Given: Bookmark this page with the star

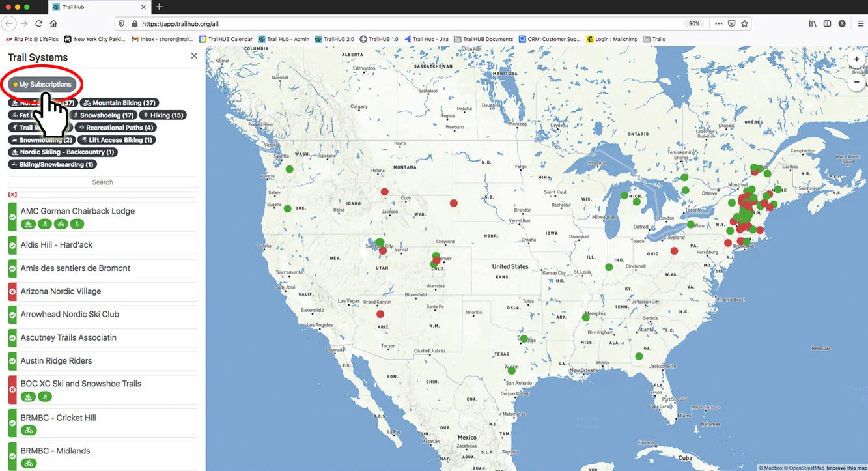Looking at the screenshot, I should [745, 23].
